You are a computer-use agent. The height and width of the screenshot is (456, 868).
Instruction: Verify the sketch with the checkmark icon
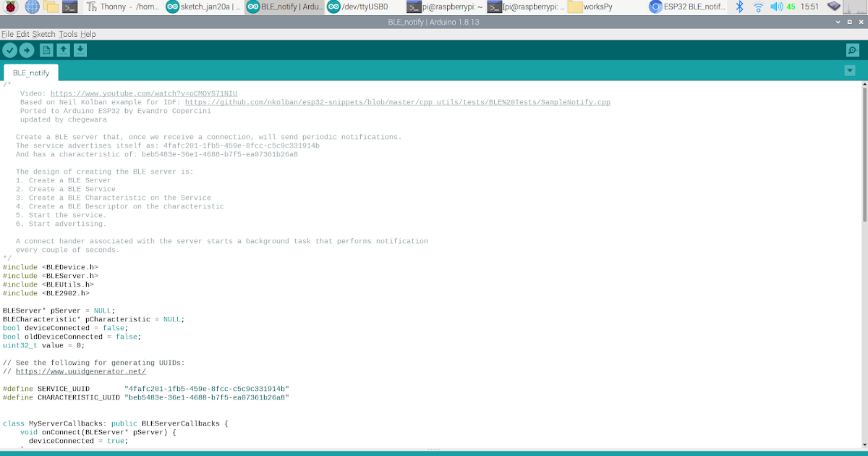pyautogui.click(x=9, y=50)
